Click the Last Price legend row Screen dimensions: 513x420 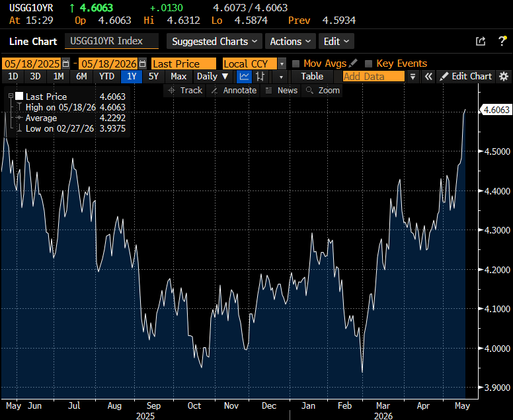point(71,97)
